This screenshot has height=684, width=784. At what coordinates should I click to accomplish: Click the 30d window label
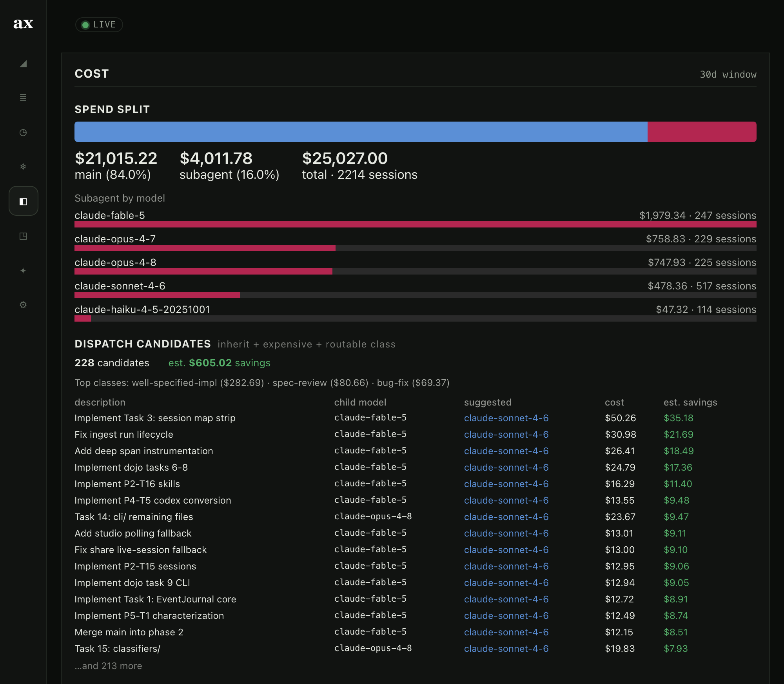pos(728,75)
